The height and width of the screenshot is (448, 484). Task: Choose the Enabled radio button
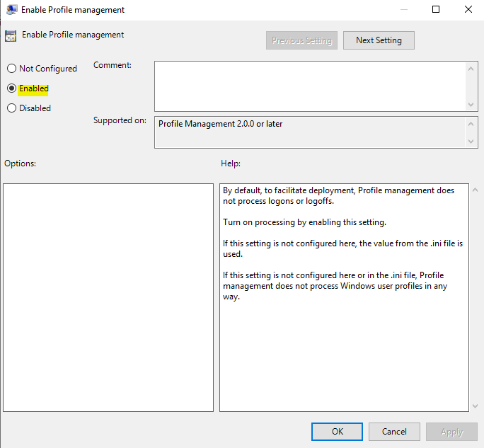pyautogui.click(x=11, y=88)
